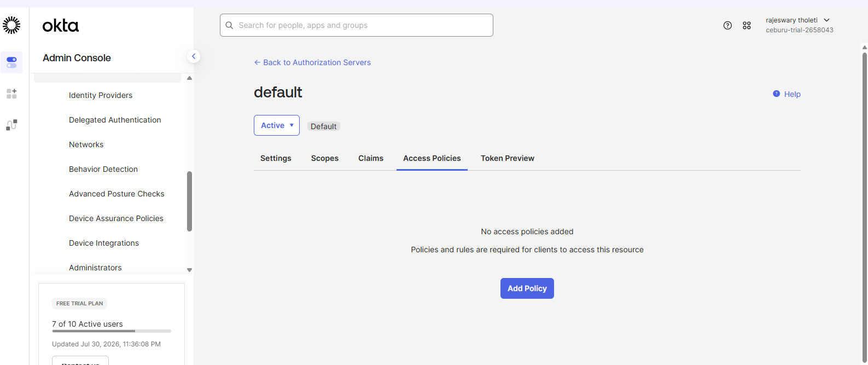The width and height of the screenshot is (868, 365).
Task: Click the Default badge label
Action: tap(324, 126)
